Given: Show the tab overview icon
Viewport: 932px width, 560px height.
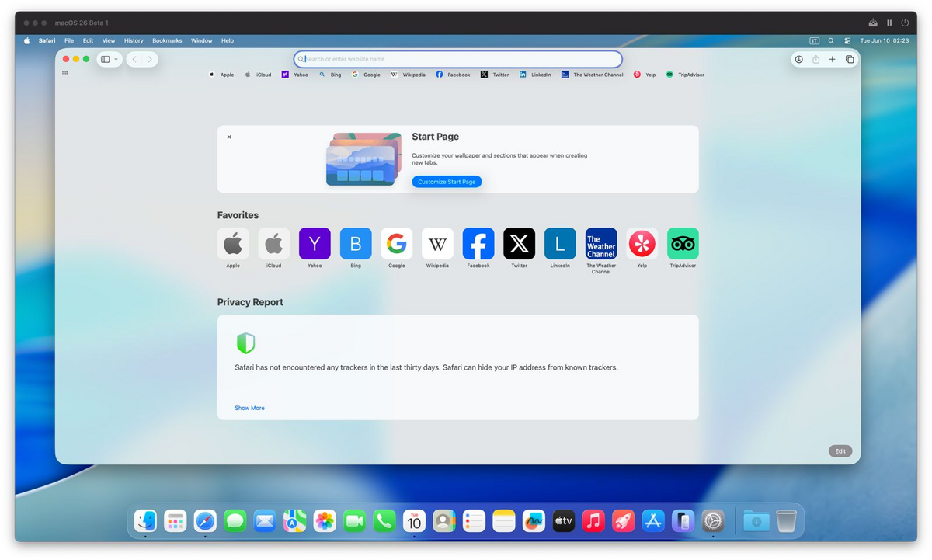Looking at the screenshot, I should click(850, 59).
